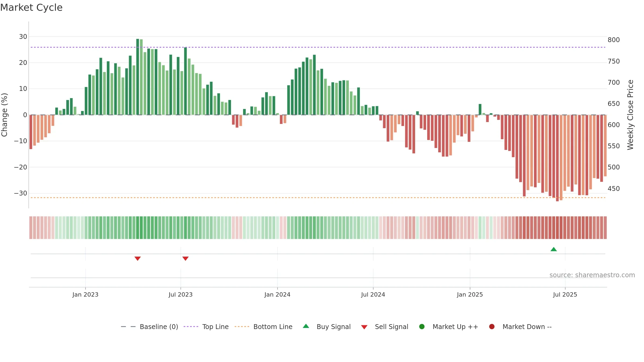Image resolution: width=644 pixels, height=362 pixels.
Task: Toggle Market Down -- legend entry
Action: (520, 327)
